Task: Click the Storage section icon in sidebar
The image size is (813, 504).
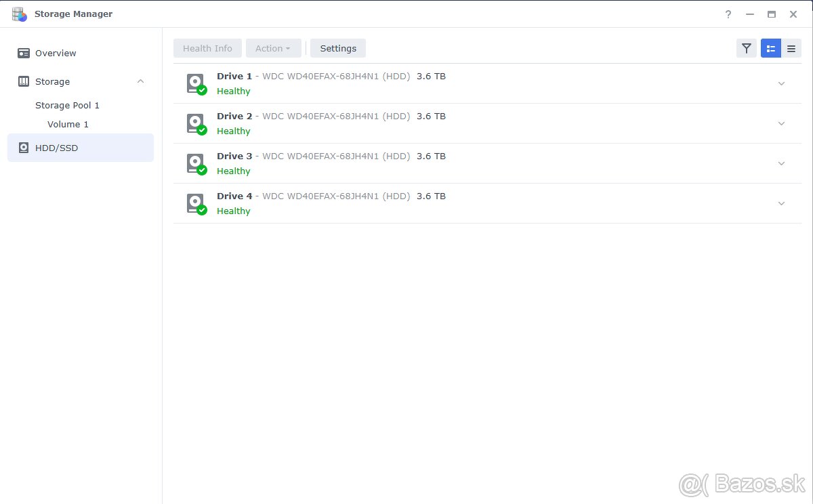Action: point(22,81)
